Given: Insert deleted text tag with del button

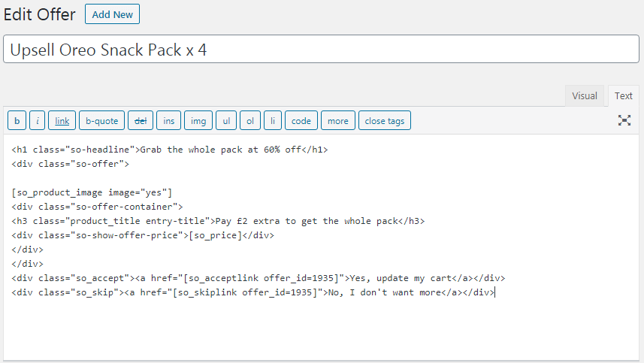Looking at the screenshot, I should click(141, 121).
